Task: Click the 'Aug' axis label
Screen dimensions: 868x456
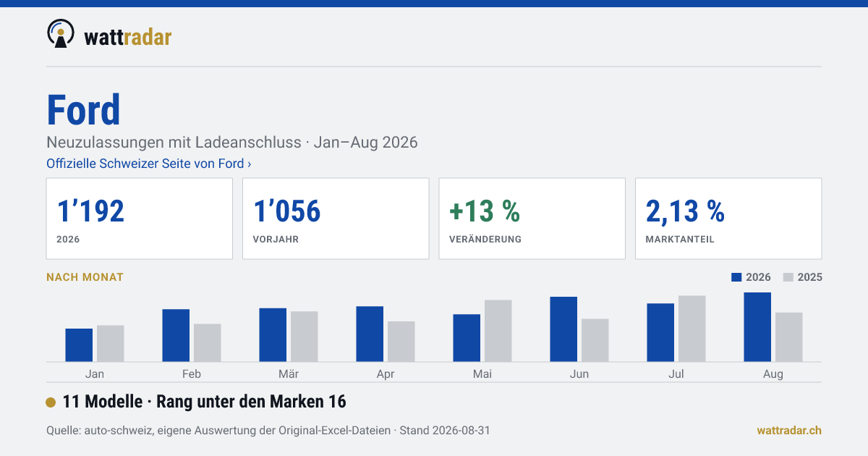Action: pos(773,374)
